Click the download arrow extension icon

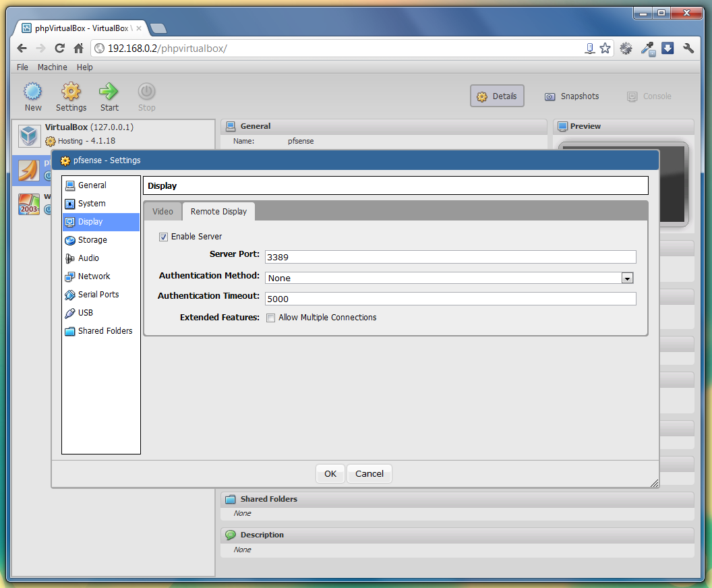pyautogui.click(x=667, y=48)
